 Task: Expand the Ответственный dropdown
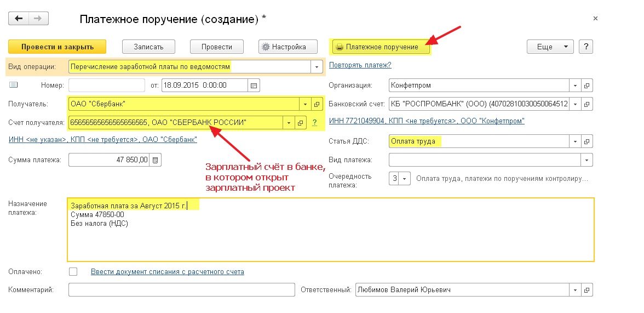point(576,289)
